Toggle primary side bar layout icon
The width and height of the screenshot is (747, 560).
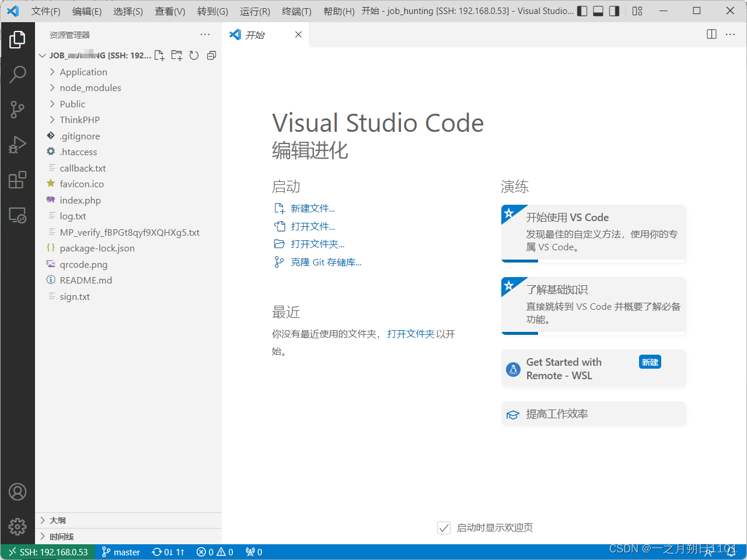point(582,11)
